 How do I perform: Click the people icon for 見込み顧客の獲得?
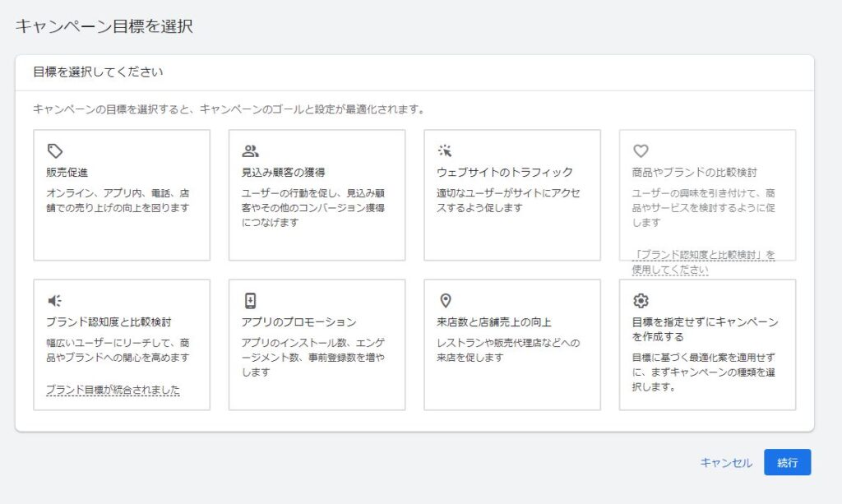point(249,150)
